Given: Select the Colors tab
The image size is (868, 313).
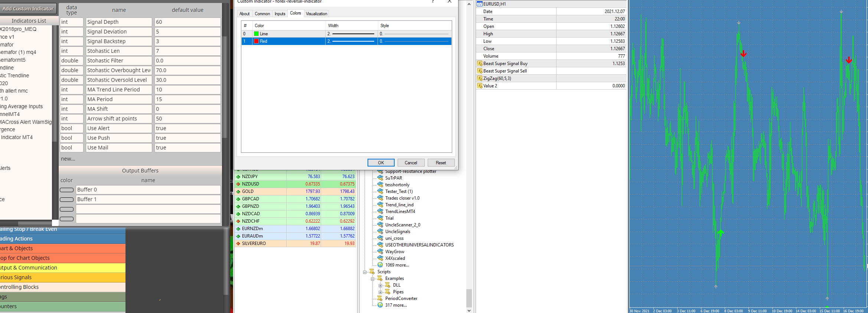Looking at the screenshot, I should point(296,13).
